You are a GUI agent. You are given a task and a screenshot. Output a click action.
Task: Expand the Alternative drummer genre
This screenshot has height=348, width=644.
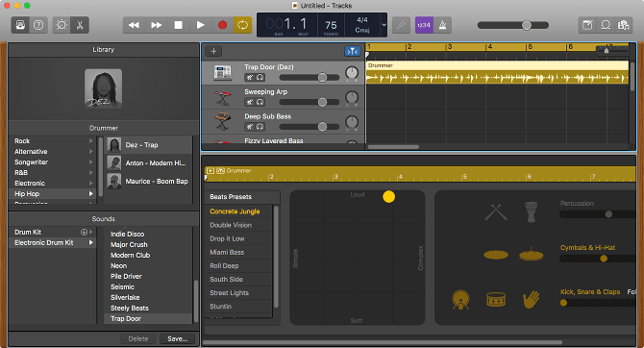pos(91,152)
